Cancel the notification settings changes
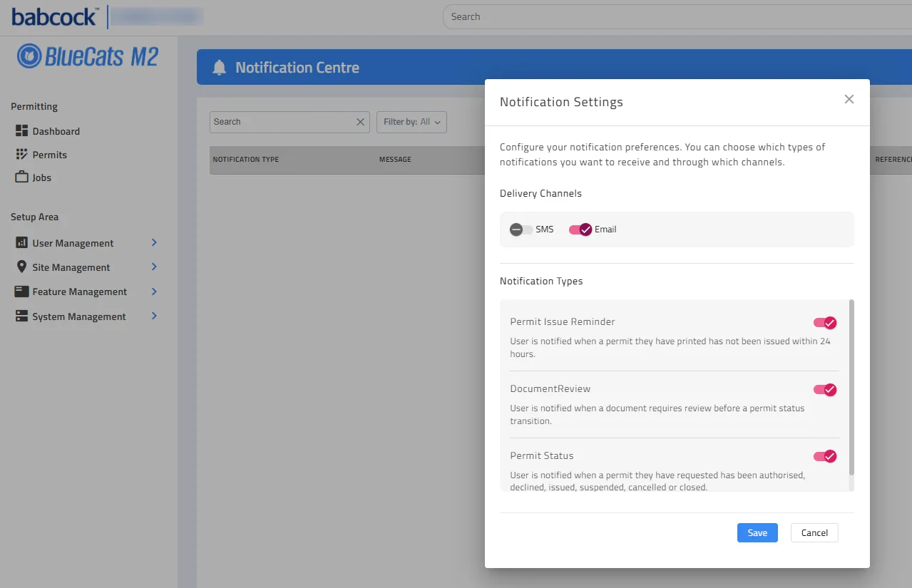912x588 pixels. (x=814, y=533)
